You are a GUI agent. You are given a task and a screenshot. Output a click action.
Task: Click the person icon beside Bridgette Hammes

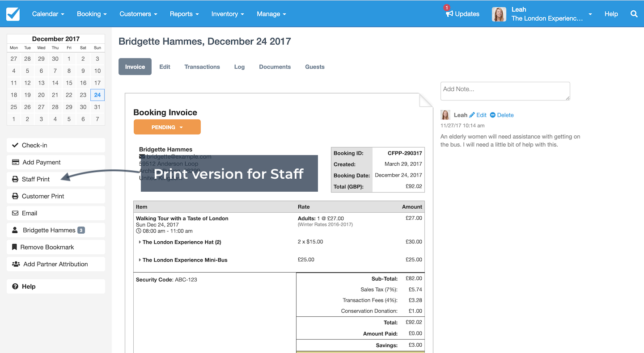point(15,230)
